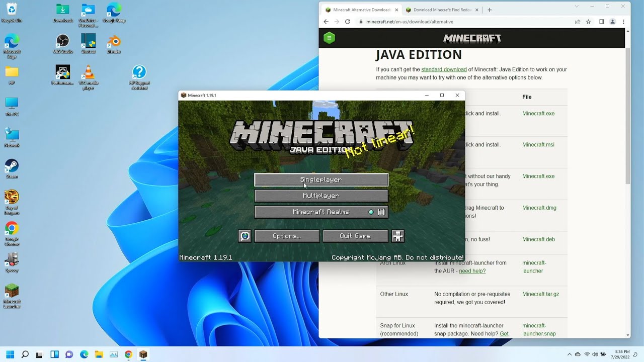Open the accessibility settings icon in Minecraft

[x=397, y=236]
